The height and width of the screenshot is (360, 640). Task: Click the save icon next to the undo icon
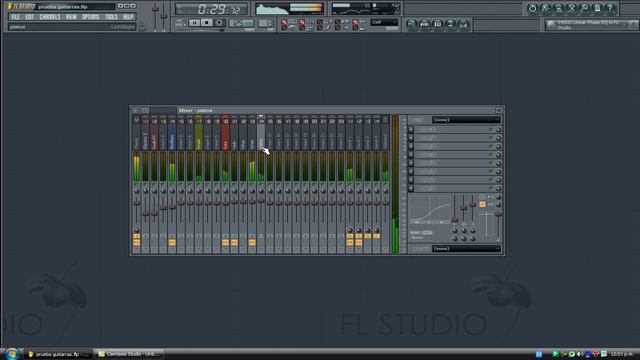click(x=545, y=8)
